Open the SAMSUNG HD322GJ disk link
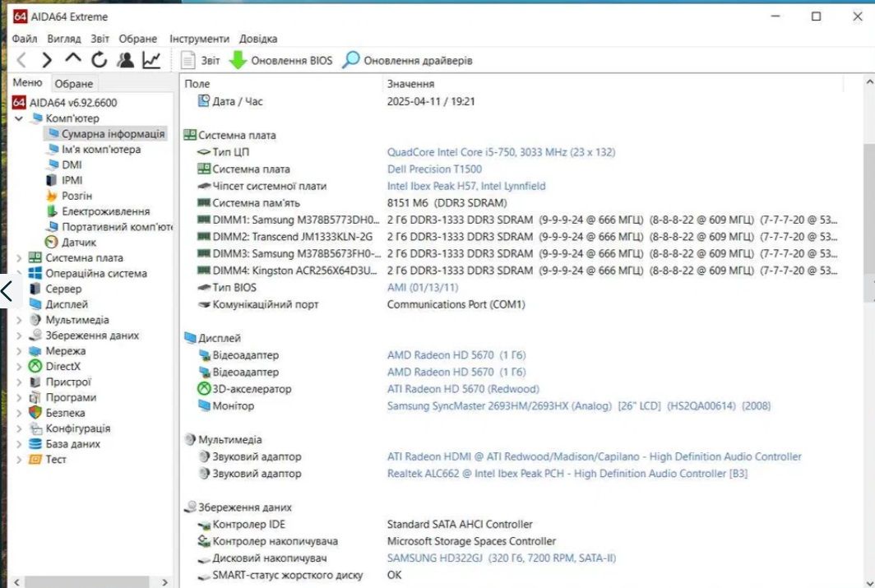Image resolution: width=875 pixels, height=588 pixels. click(x=501, y=558)
